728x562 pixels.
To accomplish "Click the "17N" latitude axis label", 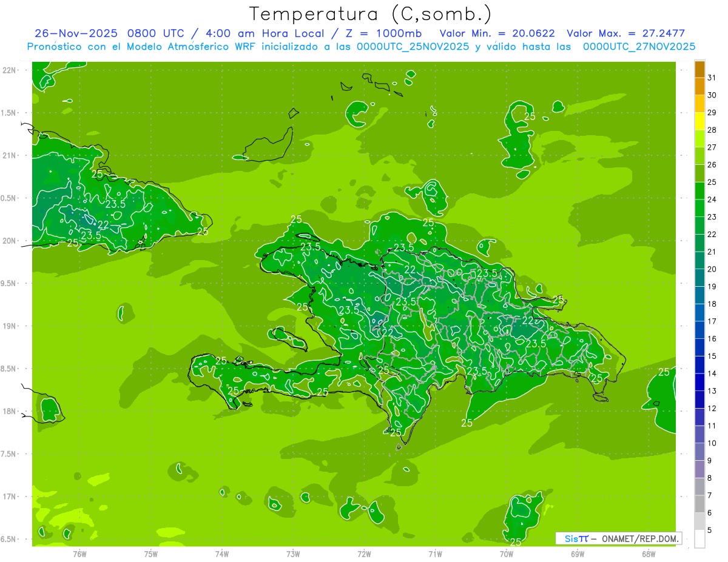I will point(10,497).
